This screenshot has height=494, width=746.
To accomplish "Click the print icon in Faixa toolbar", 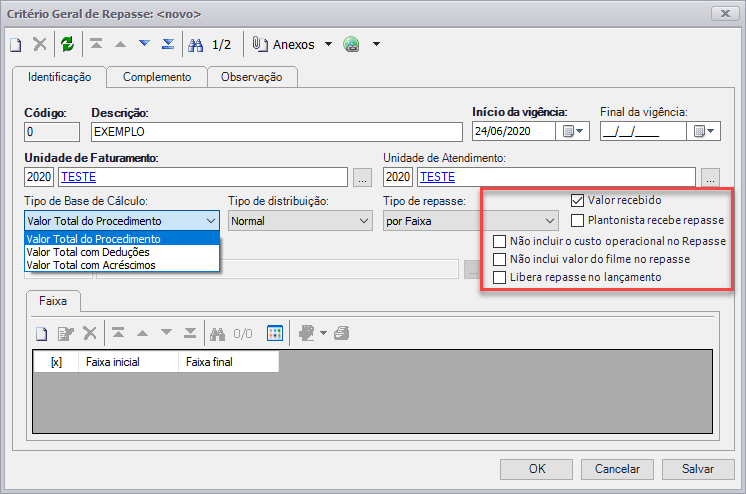I will [x=342, y=333].
